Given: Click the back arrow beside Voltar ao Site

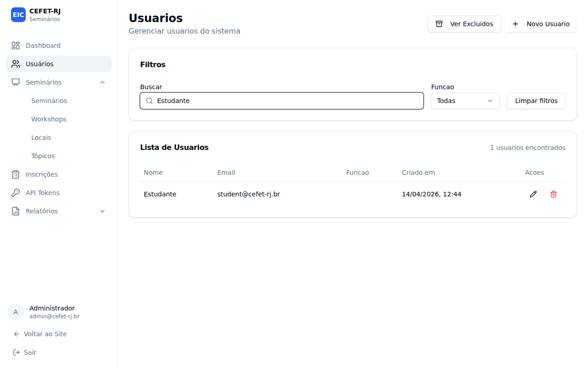Looking at the screenshot, I should pos(17,334).
